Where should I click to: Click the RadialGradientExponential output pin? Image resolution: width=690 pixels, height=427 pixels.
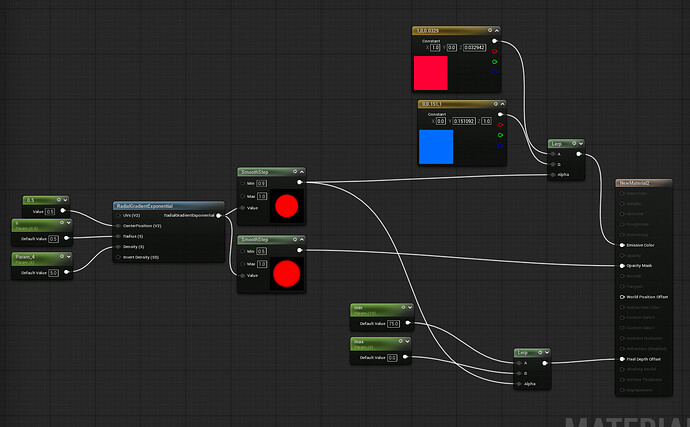coord(218,215)
